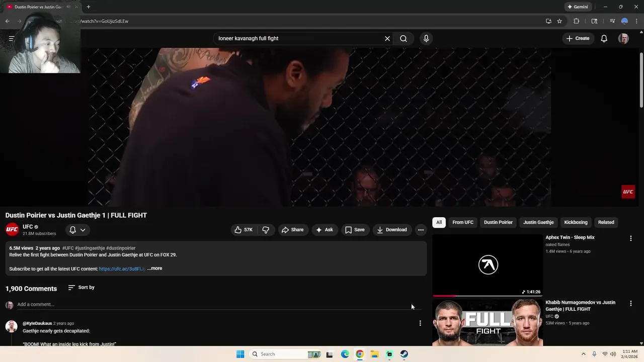Click the video player area
The height and width of the screenshot is (362, 644).
click(319, 127)
